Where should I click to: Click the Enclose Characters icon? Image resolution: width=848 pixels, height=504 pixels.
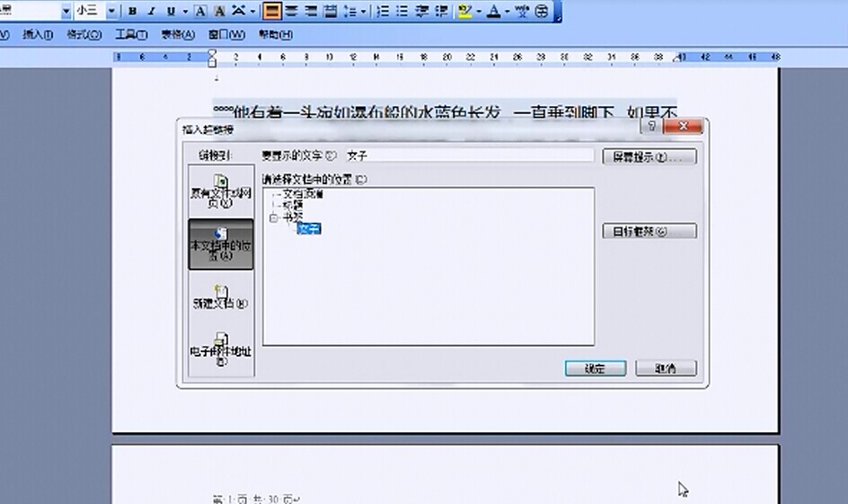(x=542, y=11)
